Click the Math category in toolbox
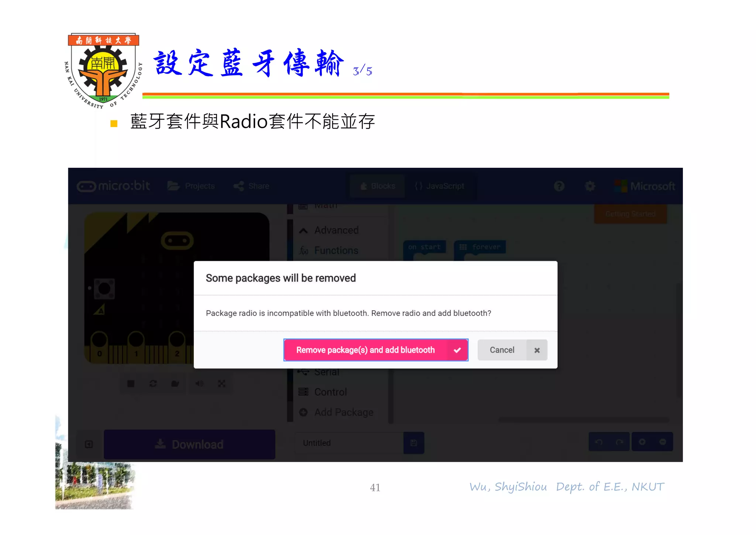This screenshot has width=756, height=535. point(318,206)
